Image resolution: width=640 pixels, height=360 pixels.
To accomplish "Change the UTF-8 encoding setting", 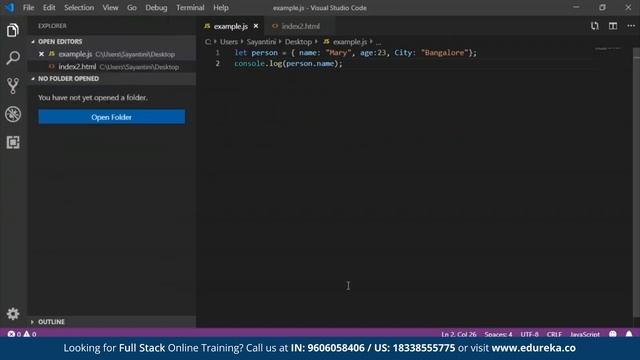I will coord(529,334).
